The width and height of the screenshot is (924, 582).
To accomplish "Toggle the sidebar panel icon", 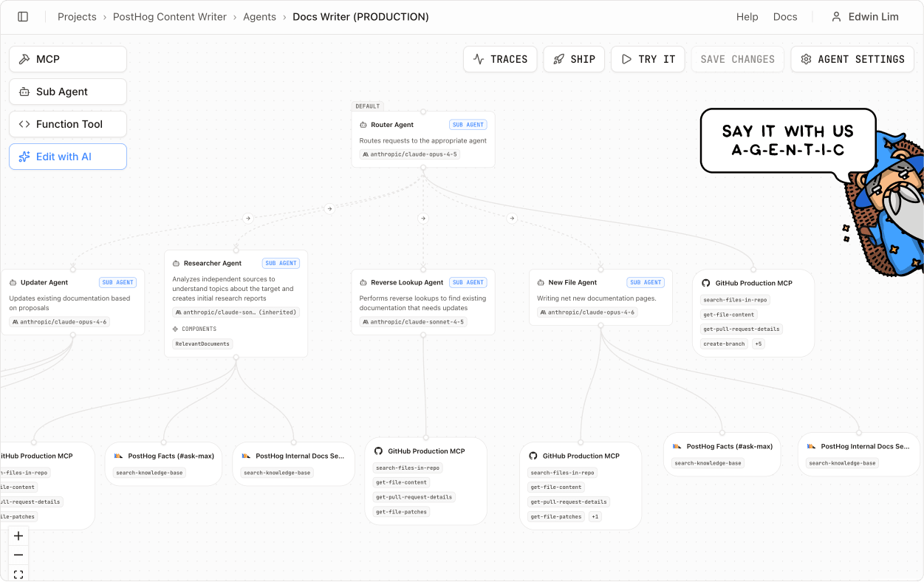I will 23,16.
